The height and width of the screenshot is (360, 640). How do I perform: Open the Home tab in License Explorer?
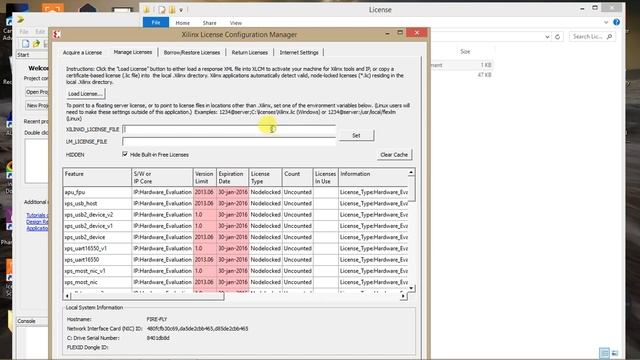click(x=182, y=23)
